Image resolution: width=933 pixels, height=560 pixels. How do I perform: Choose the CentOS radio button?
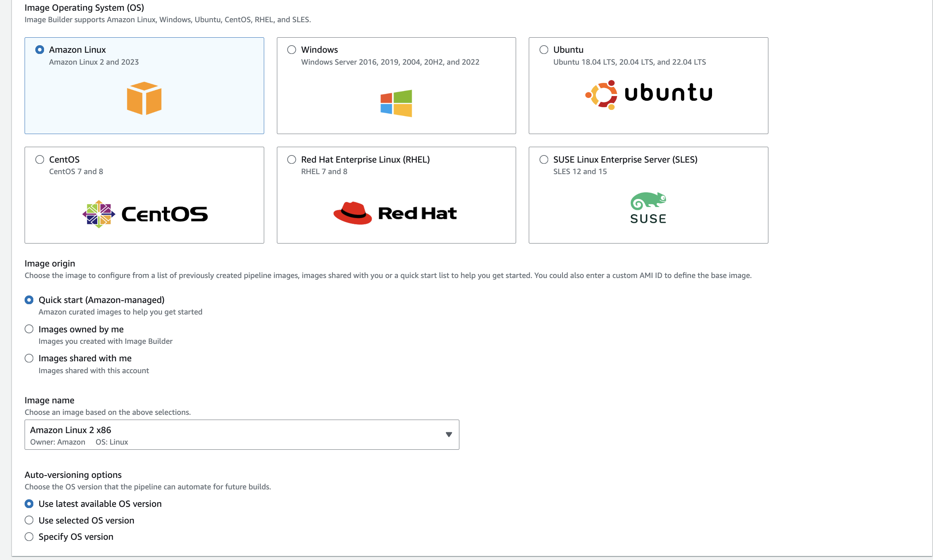pos(40,159)
